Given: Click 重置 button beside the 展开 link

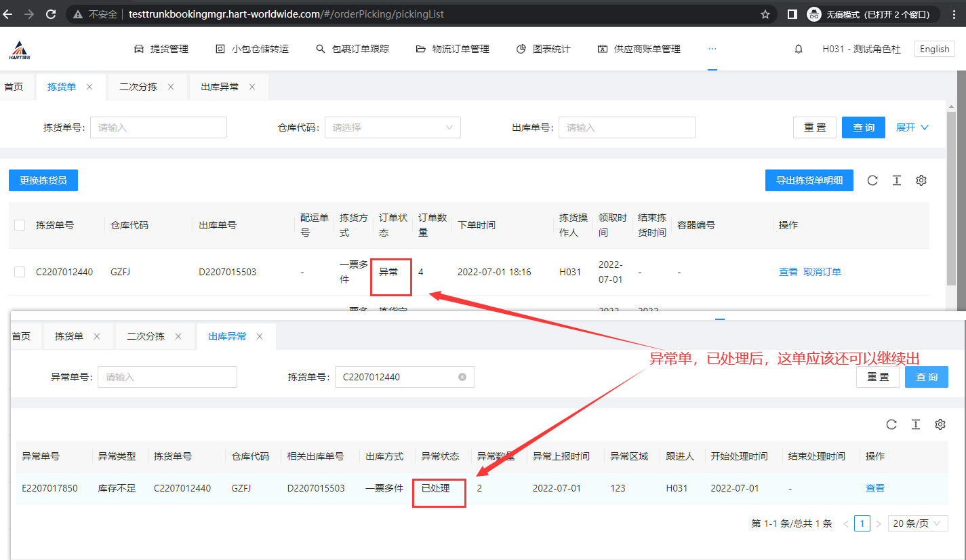Looking at the screenshot, I should pyautogui.click(x=815, y=127).
